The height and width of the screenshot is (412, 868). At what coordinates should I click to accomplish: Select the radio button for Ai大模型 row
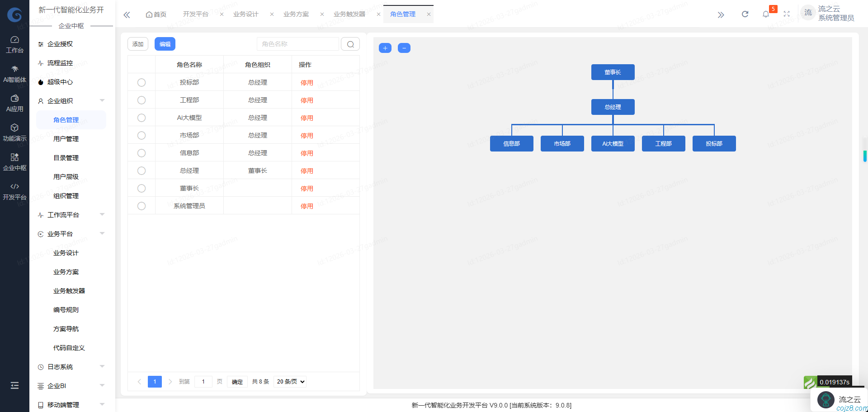141,117
